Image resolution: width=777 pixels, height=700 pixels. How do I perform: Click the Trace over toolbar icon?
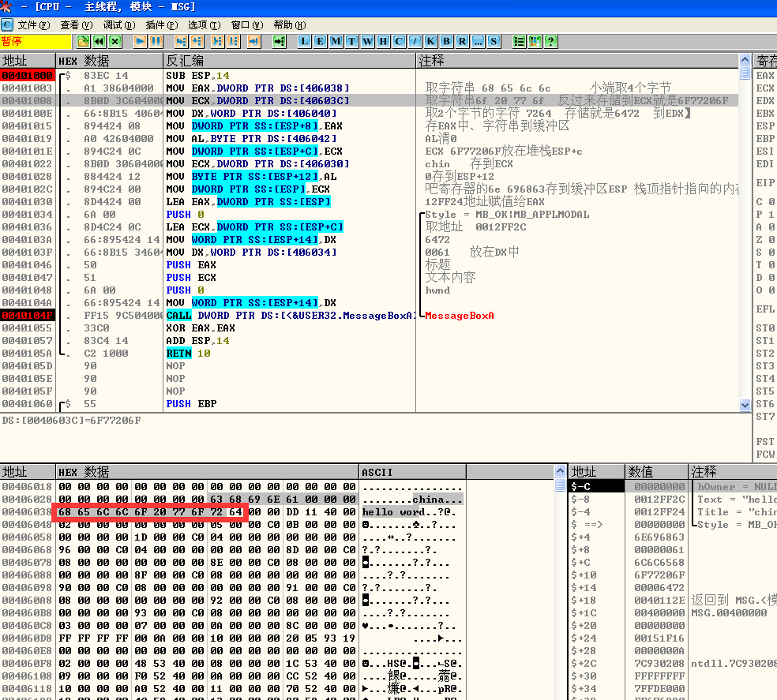tap(233, 42)
